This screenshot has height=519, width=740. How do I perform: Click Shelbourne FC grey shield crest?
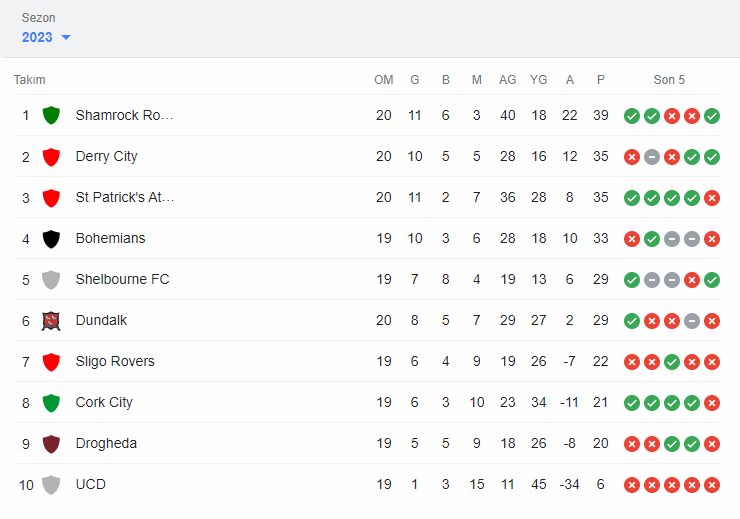coord(51,279)
